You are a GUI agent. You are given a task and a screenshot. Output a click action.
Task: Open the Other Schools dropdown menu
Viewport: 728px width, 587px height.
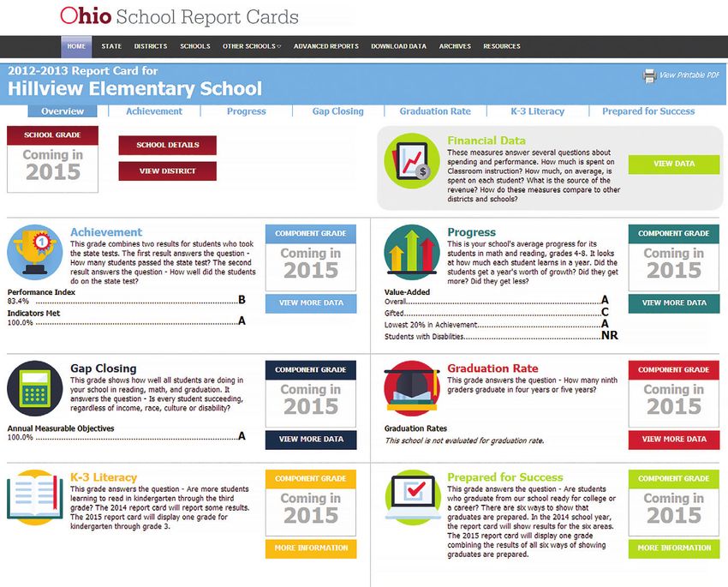[252, 46]
